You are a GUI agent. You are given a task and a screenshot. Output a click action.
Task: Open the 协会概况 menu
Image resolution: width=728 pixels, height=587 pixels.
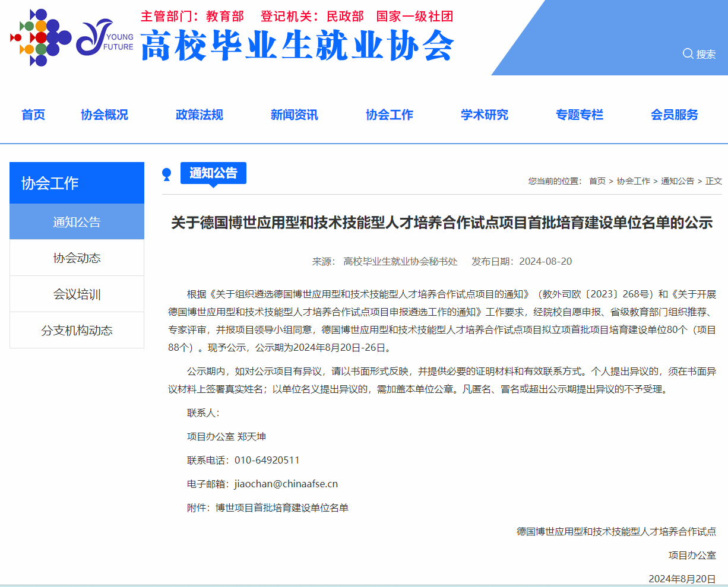point(105,115)
